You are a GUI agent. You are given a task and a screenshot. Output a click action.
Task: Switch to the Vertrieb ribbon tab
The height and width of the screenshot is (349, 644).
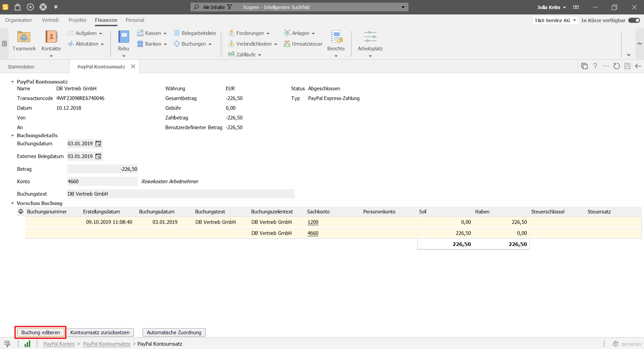click(x=50, y=20)
